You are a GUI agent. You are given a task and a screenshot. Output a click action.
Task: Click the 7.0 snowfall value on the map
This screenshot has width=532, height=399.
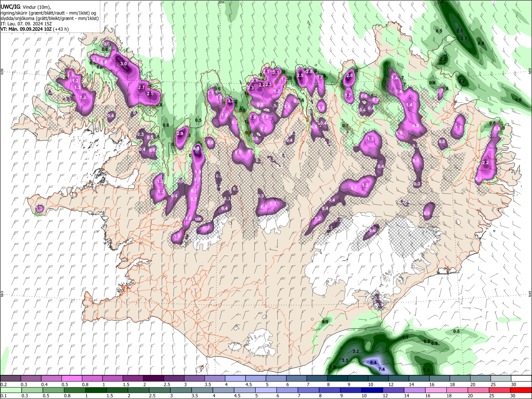coord(177,236)
